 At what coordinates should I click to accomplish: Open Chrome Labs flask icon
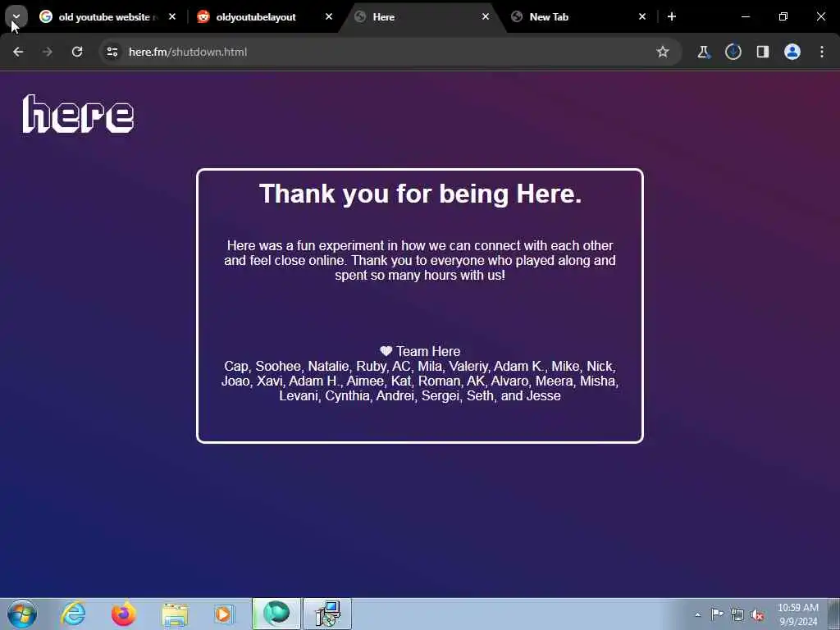point(703,52)
